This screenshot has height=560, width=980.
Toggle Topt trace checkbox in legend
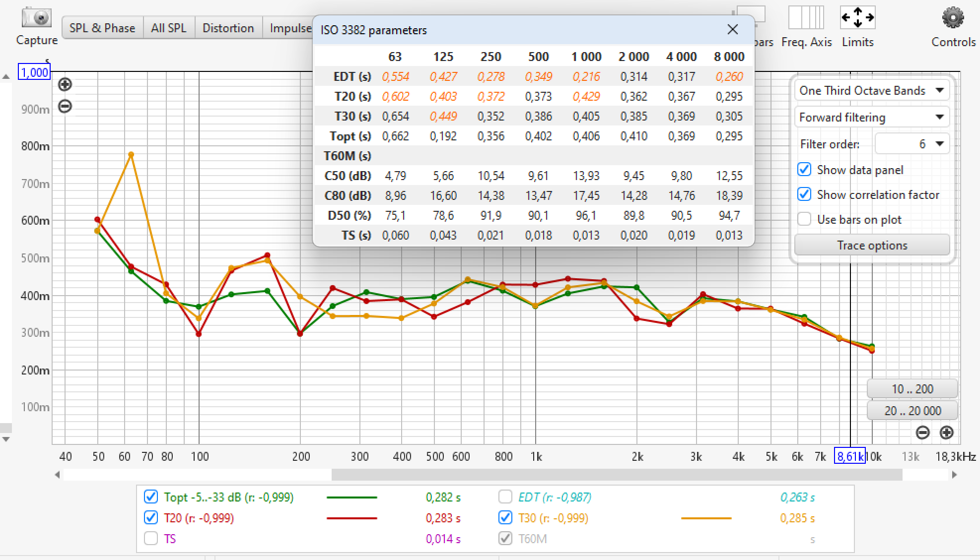[151, 497]
